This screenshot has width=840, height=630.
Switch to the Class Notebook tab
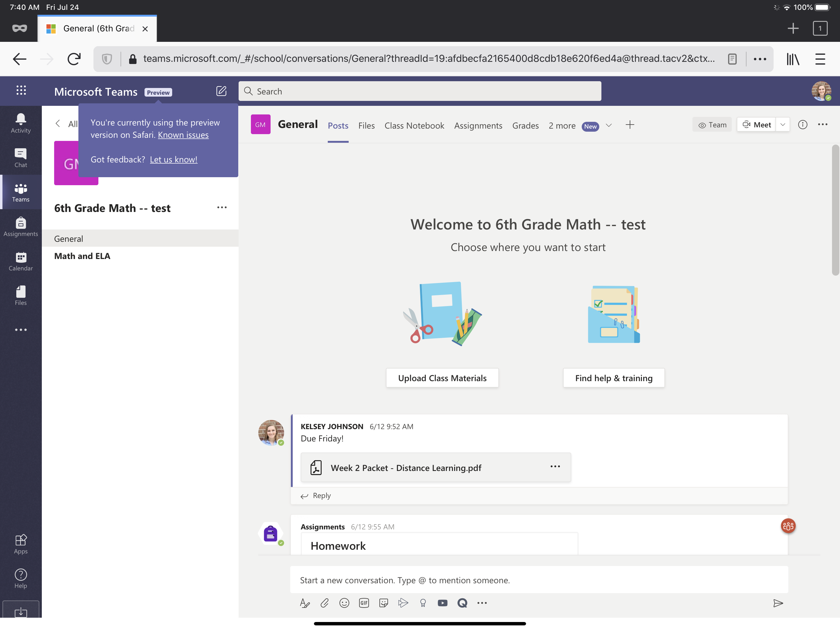coord(414,126)
